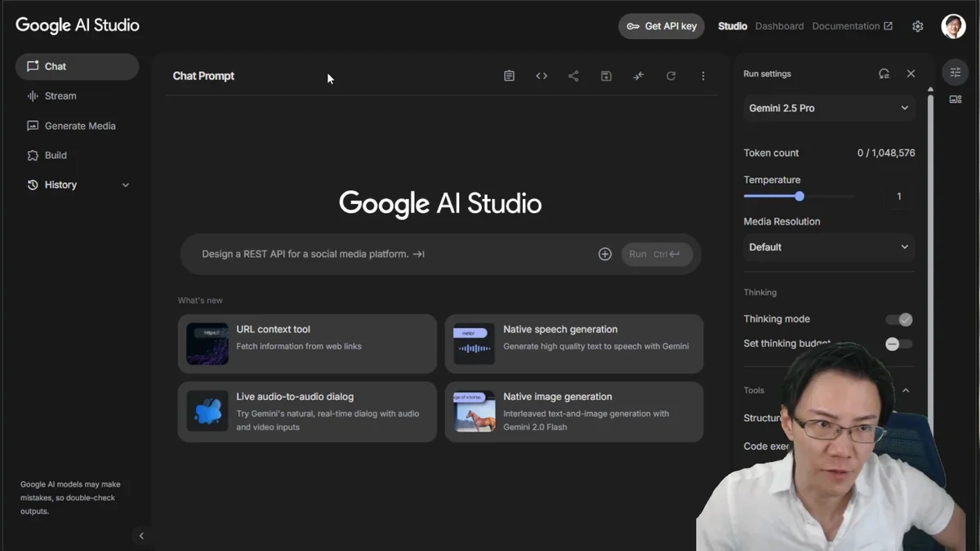
Task: Open the Media Resolution Default dropdown
Action: point(829,247)
